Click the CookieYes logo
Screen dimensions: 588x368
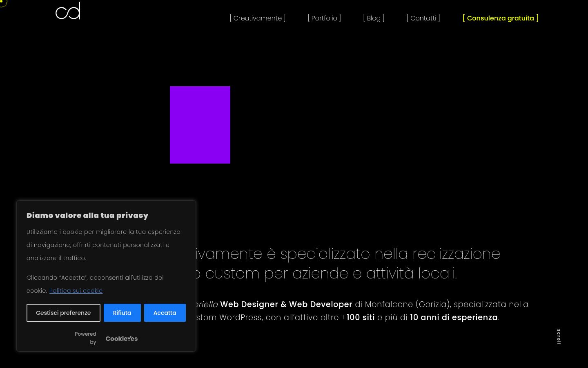click(122, 339)
